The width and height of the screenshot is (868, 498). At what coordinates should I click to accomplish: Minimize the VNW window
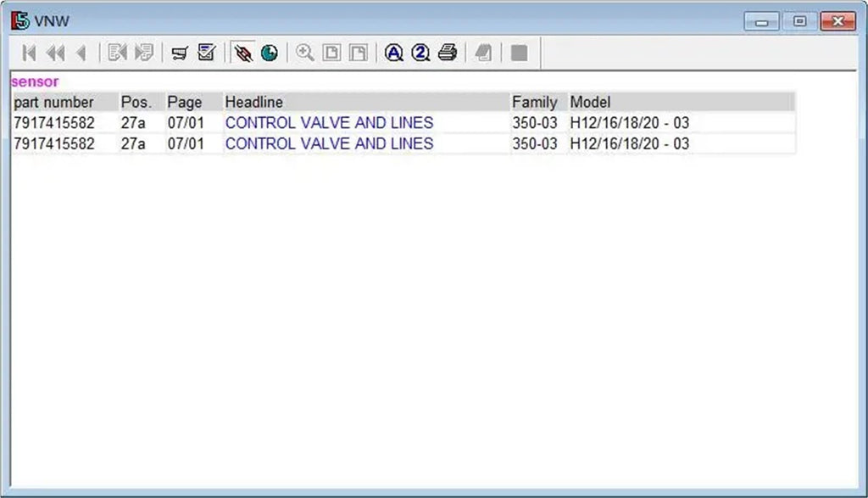click(762, 21)
